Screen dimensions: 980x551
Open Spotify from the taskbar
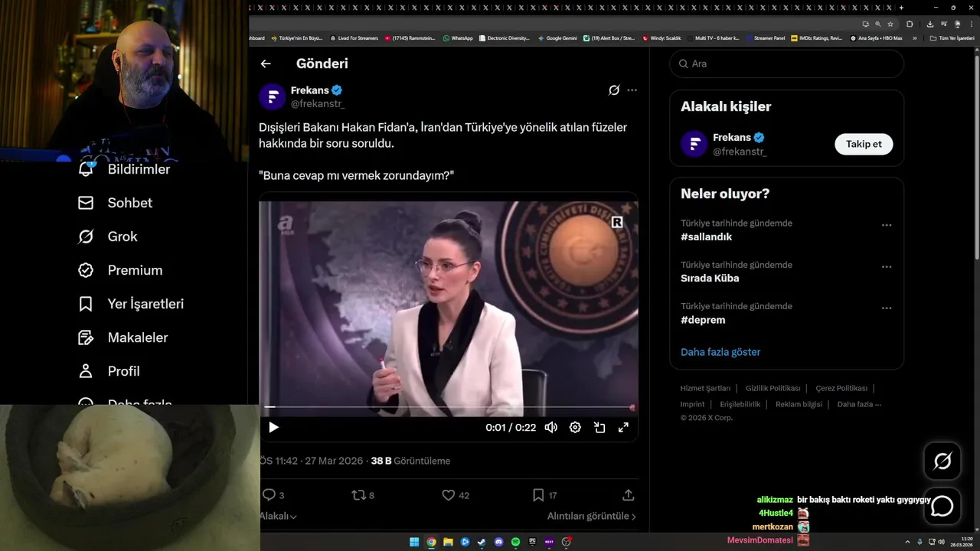(x=516, y=542)
